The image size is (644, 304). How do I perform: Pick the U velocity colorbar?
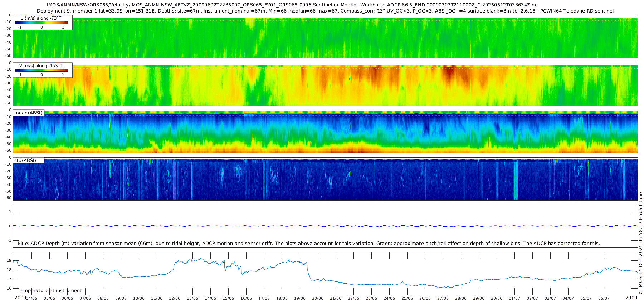click(42, 23)
